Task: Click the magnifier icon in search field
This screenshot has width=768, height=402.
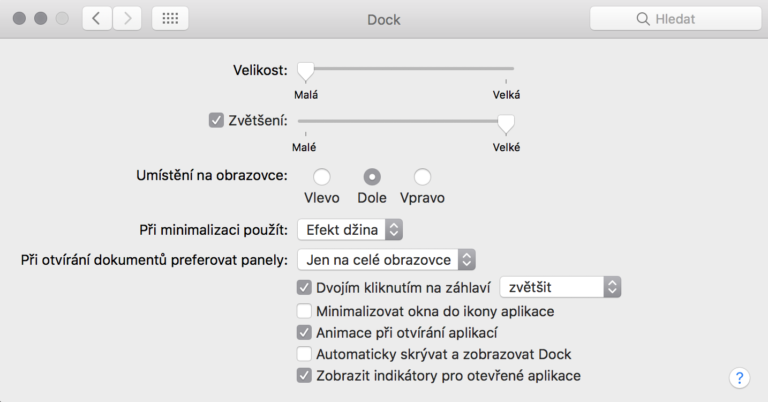Action: click(642, 19)
